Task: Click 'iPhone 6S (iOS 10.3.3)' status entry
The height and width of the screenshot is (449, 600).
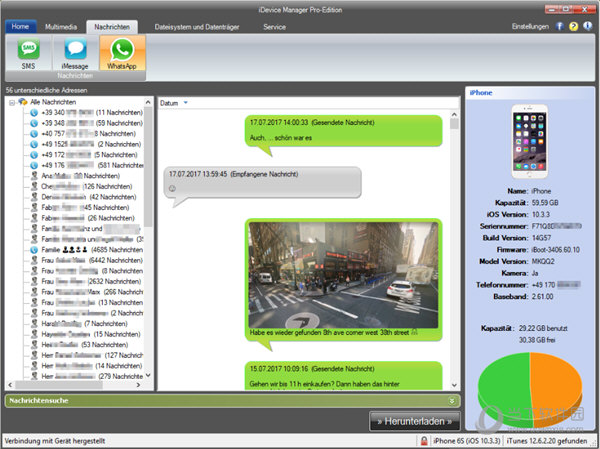Action: 466,441
